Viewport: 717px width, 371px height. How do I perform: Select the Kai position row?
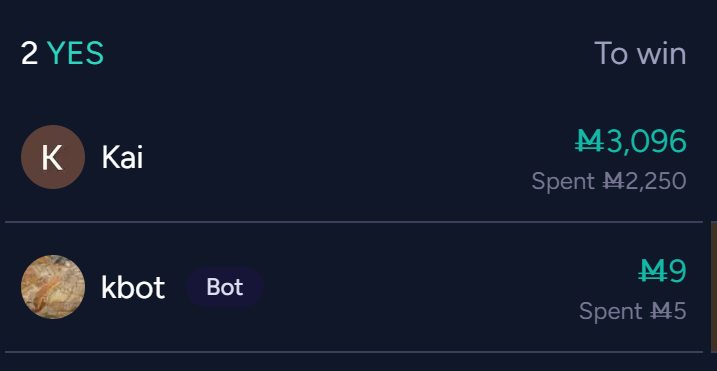354,157
